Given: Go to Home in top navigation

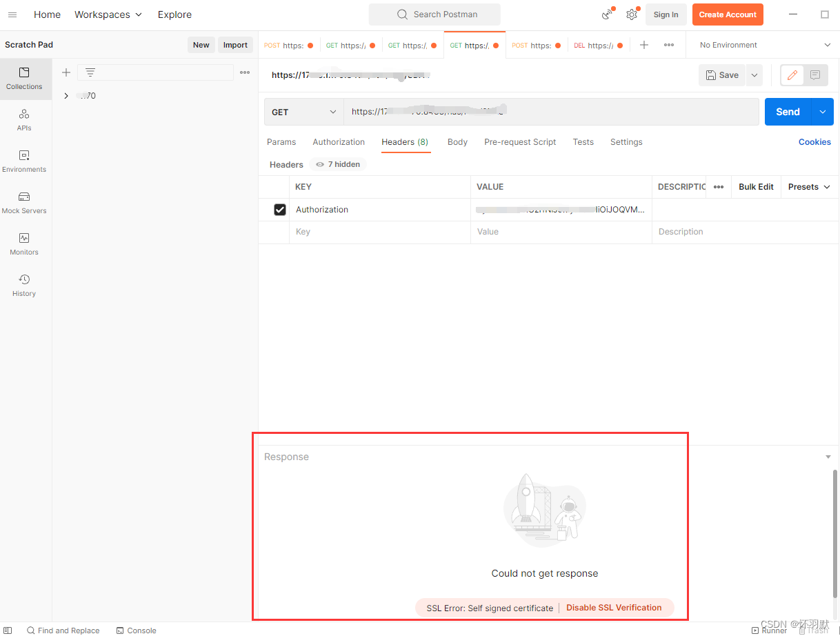Looking at the screenshot, I should tap(47, 14).
